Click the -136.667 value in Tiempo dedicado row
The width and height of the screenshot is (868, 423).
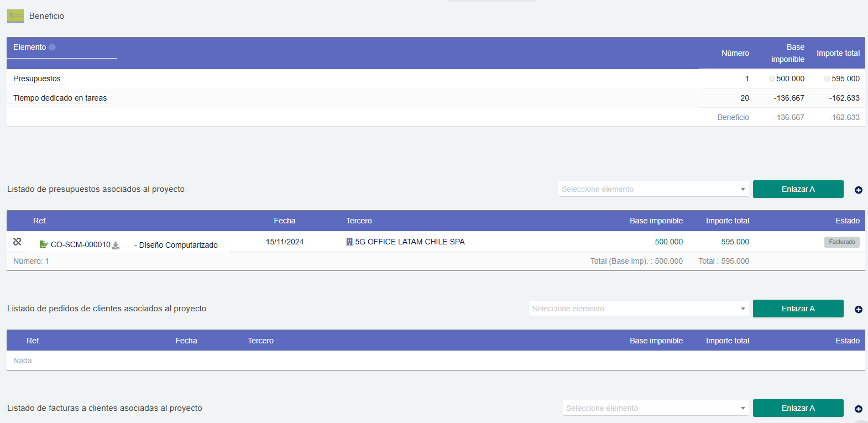pos(789,98)
